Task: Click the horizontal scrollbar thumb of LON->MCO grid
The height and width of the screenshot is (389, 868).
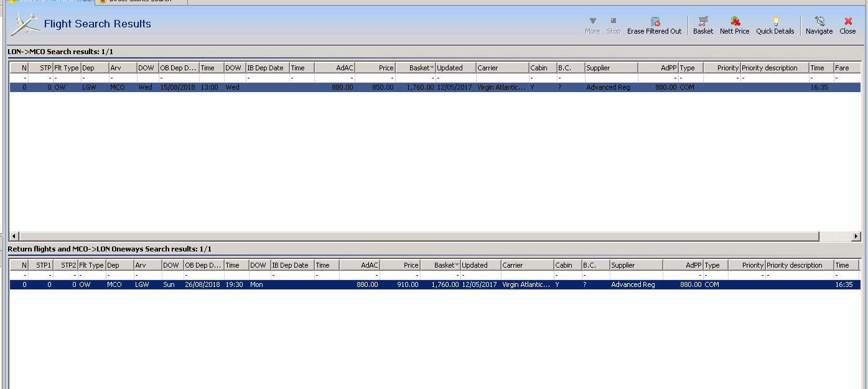Action: click(419, 237)
